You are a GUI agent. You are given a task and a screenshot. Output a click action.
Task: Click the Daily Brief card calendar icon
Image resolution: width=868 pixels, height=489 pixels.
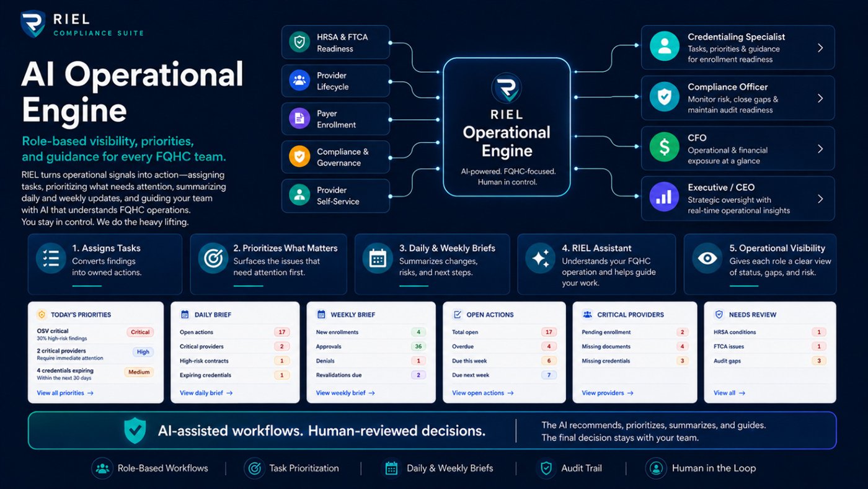(184, 315)
